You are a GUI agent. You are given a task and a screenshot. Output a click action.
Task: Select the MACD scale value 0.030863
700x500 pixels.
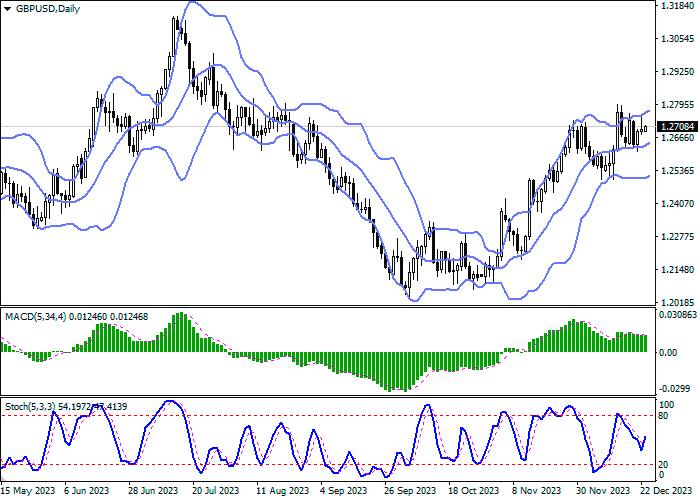tap(678, 315)
